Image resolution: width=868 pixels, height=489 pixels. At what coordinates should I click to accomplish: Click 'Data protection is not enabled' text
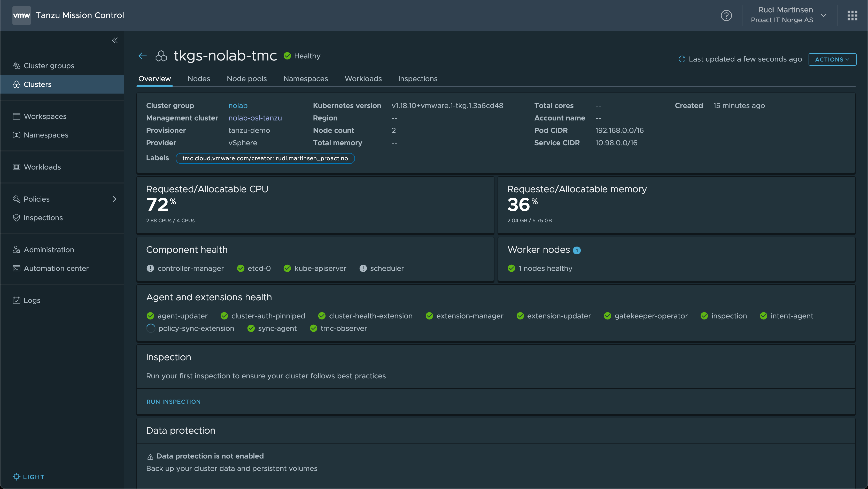[x=210, y=456]
